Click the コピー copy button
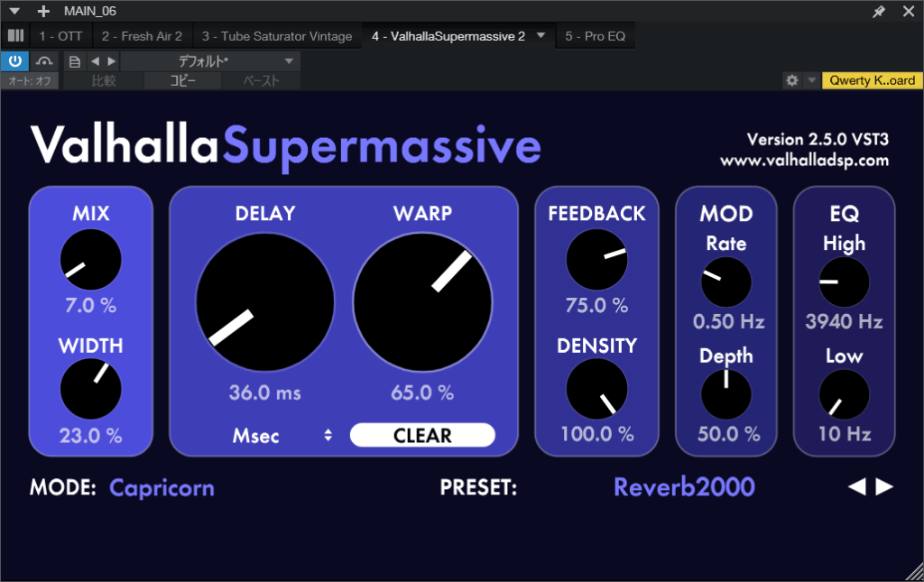Viewport: 924px width, 582px height. [183, 81]
